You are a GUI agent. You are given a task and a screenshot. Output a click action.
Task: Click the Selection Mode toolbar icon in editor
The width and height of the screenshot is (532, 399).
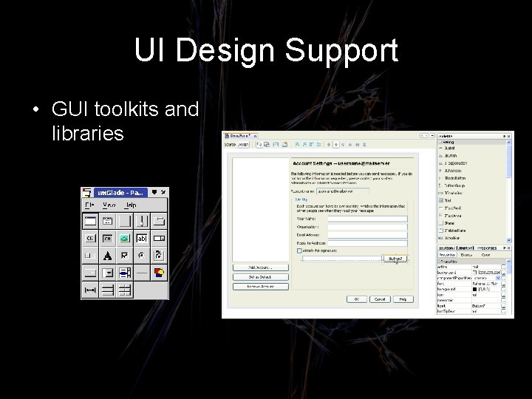coord(259,145)
